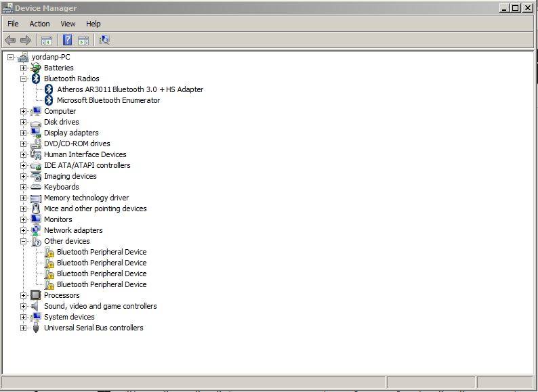Click first Bluetooth Peripheral Device warning icon
Image resolution: width=538 pixels, height=392 pixels.
point(49,252)
